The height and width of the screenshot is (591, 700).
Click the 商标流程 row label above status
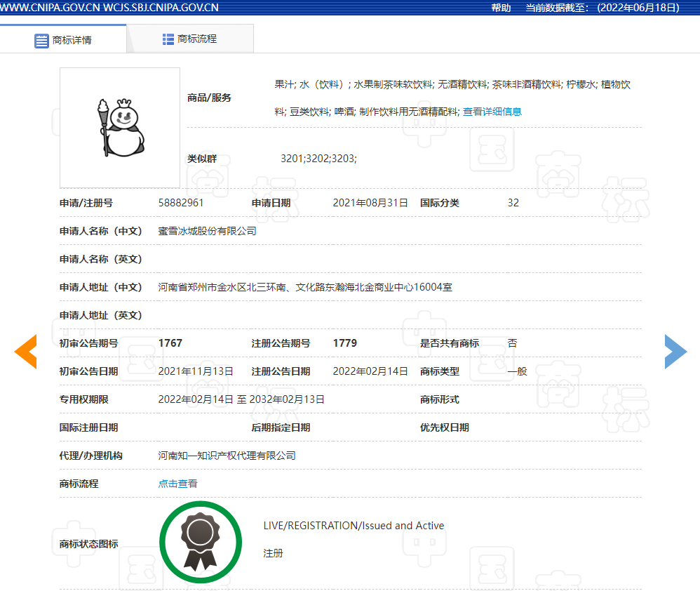[79, 484]
